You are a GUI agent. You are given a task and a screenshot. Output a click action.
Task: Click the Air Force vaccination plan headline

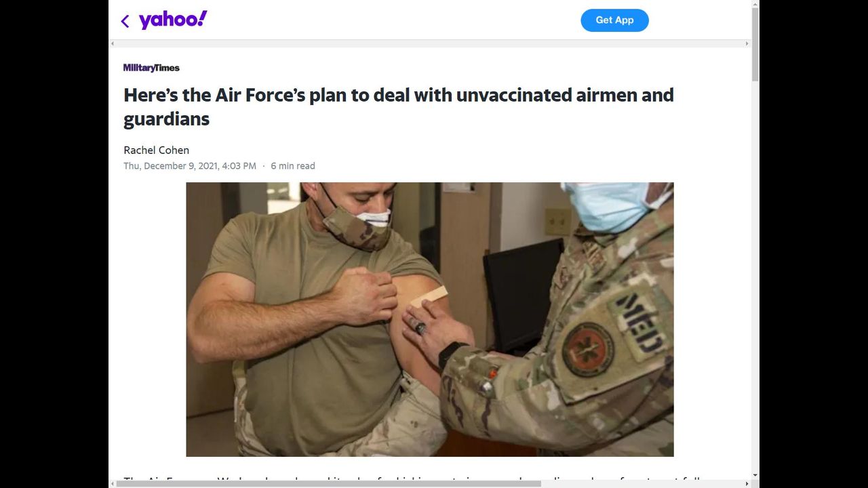(399, 107)
